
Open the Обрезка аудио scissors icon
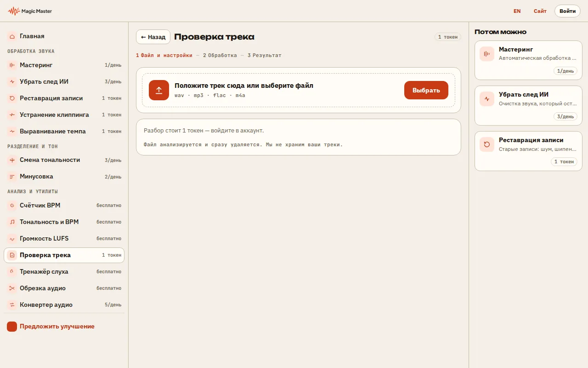12,288
